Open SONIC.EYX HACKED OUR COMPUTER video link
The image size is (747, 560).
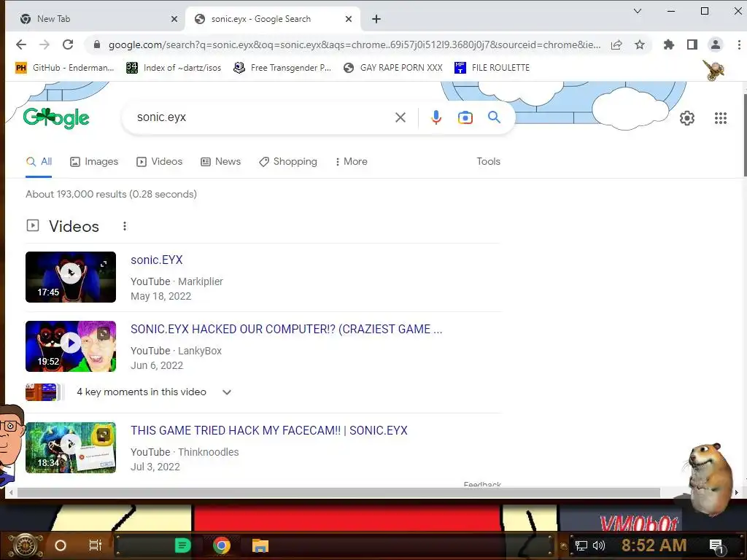(286, 329)
